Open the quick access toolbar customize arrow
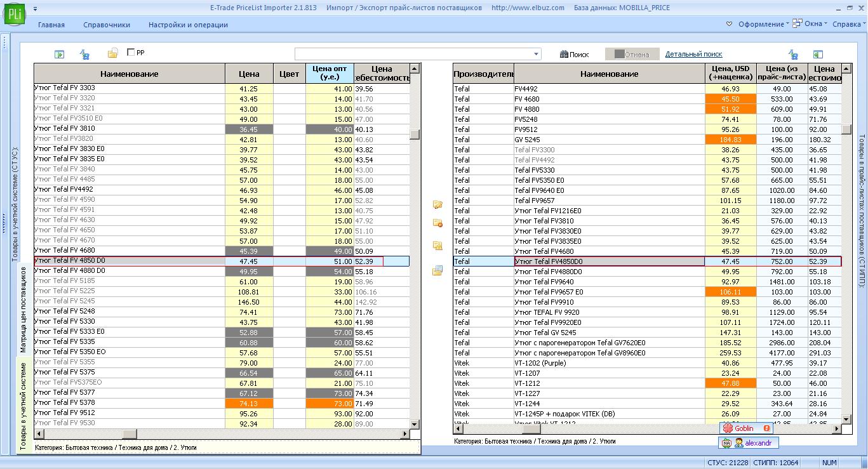Viewport: 868px width, 469px height. tap(35, 8)
